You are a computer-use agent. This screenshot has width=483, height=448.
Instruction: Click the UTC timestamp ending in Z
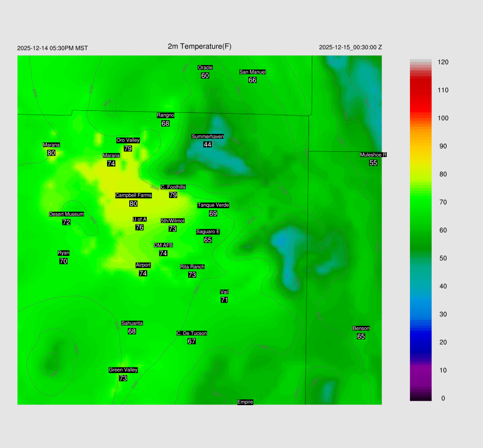pos(350,47)
